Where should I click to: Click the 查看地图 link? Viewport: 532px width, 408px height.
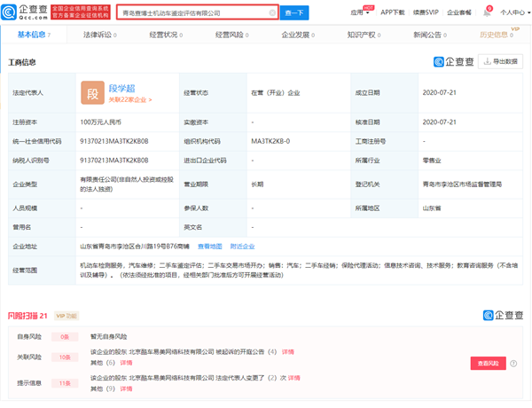(209, 247)
